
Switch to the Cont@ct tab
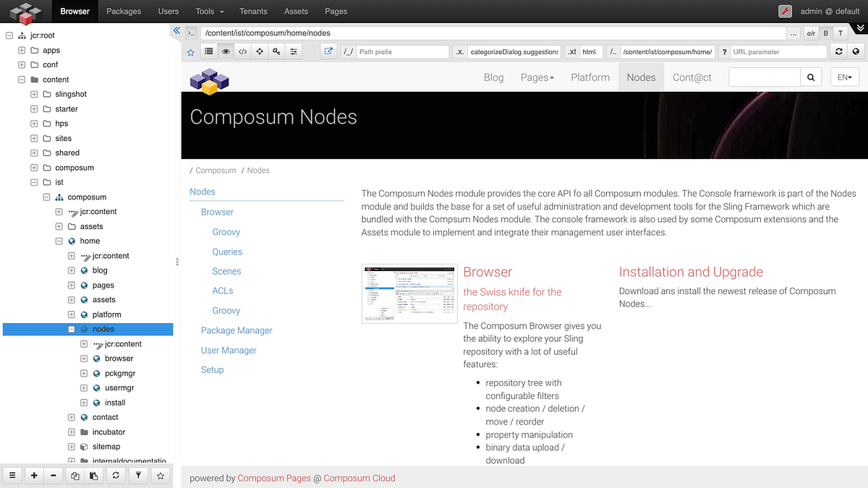click(692, 77)
